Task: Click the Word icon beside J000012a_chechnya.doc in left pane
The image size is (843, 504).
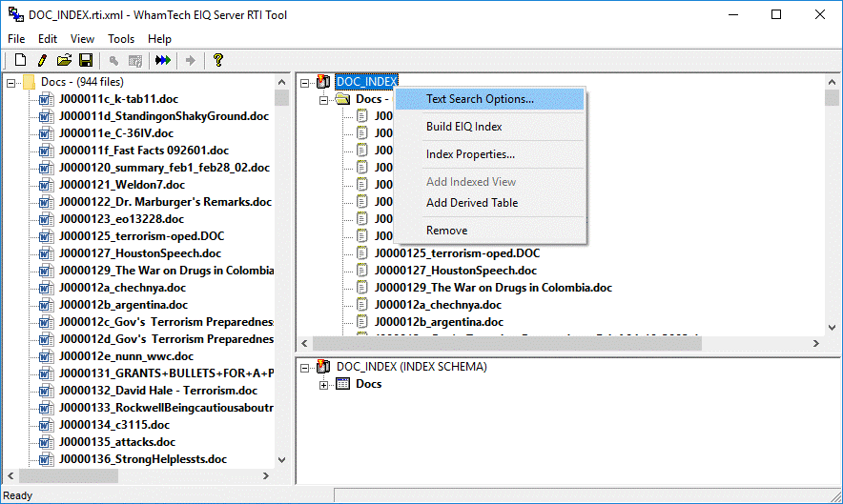Action: point(47,288)
